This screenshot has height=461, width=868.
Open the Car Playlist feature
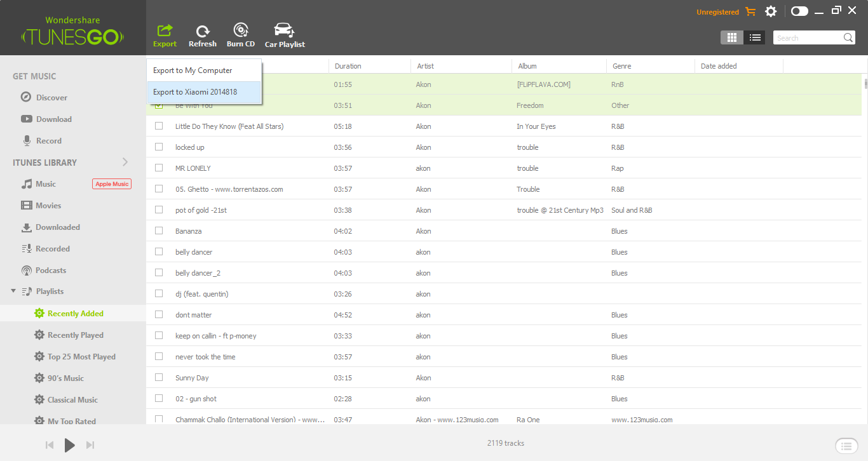[285, 36]
